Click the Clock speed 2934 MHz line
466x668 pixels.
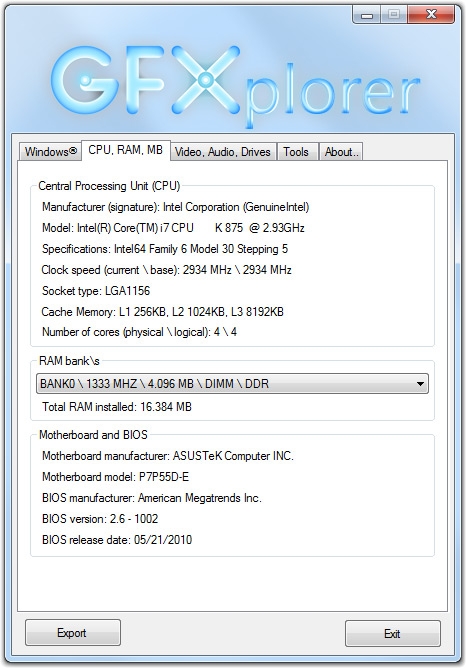point(167,270)
